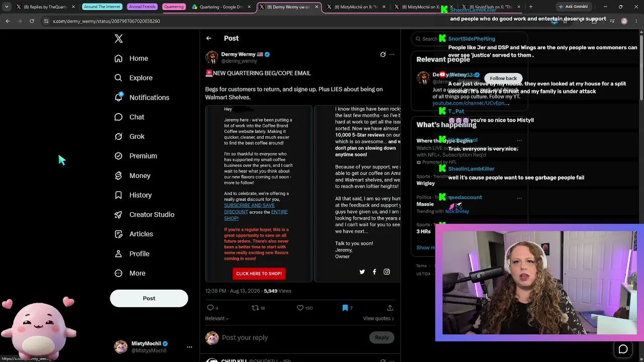The height and width of the screenshot is (362, 644).
Task: Click Ask Gemini button in browser
Action: point(573,7)
